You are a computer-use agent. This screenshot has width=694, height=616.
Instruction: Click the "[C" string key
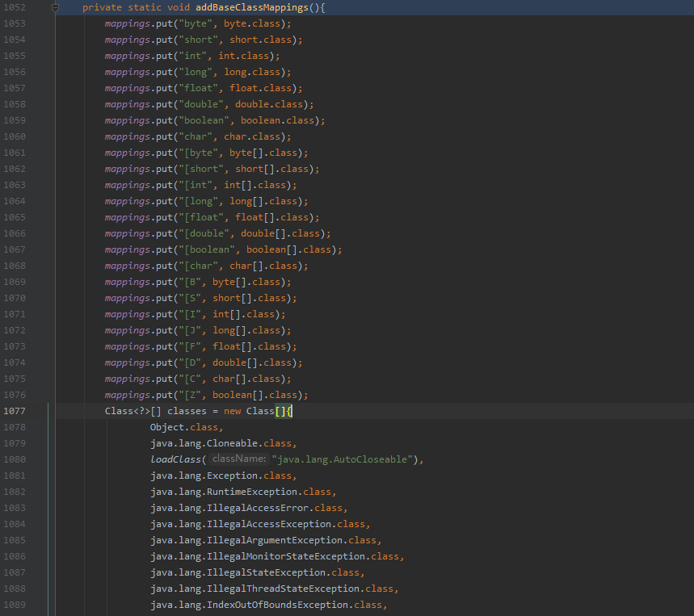pyautogui.click(x=190, y=379)
